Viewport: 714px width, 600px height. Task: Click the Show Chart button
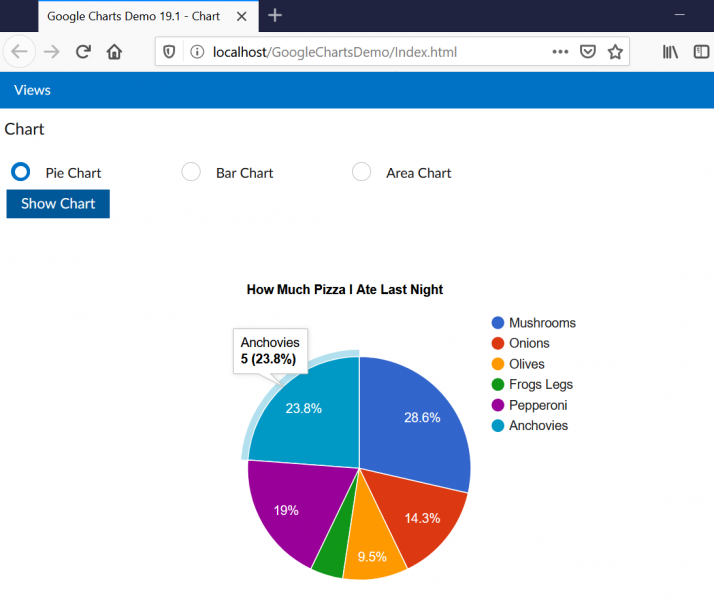pos(58,203)
